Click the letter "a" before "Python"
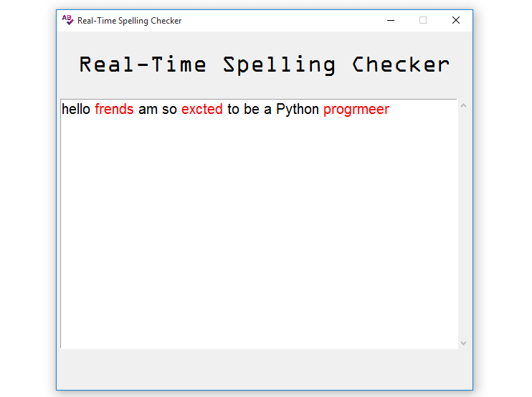This screenshot has width=532, height=397. point(268,110)
